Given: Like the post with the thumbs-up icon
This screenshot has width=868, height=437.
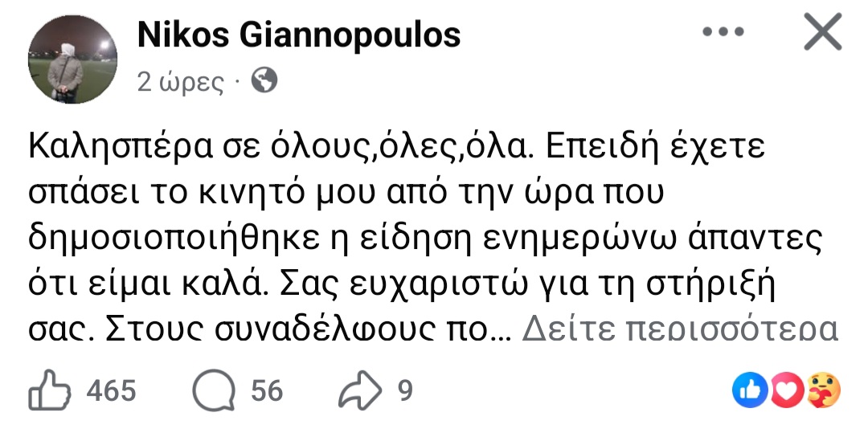Looking at the screenshot, I should click(50, 391).
